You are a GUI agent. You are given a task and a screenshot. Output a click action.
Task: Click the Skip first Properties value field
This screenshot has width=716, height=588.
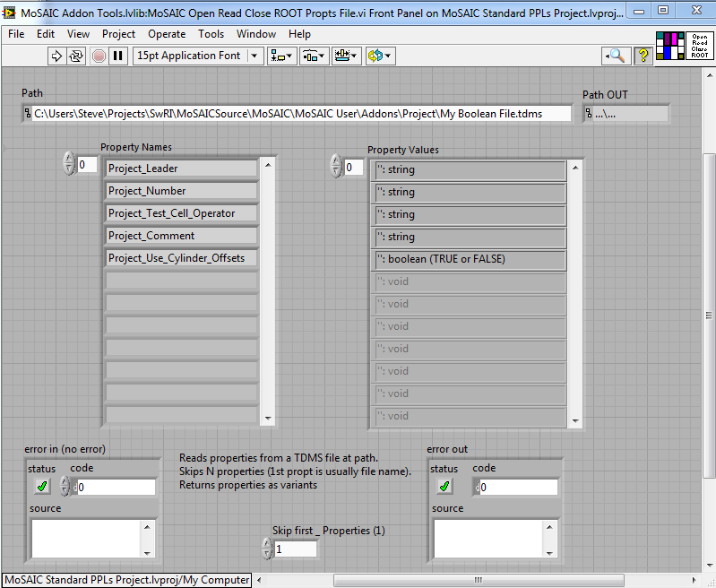click(295, 549)
